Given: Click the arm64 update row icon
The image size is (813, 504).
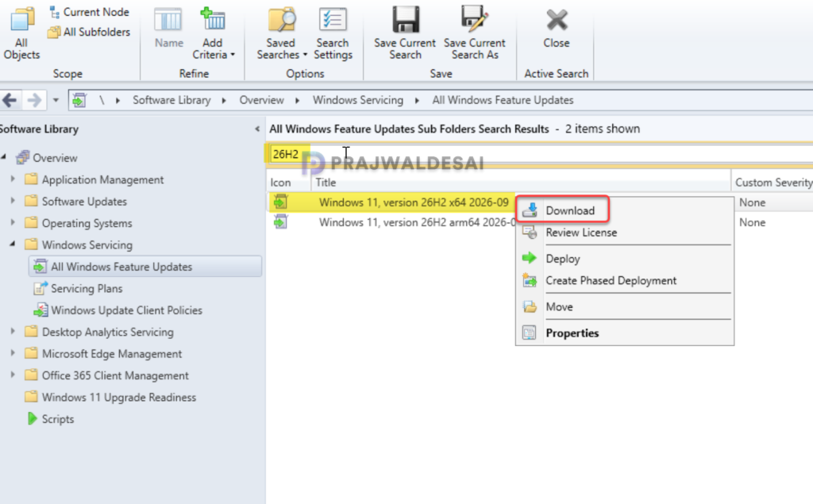Looking at the screenshot, I should pyautogui.click(x=280, y=222).
